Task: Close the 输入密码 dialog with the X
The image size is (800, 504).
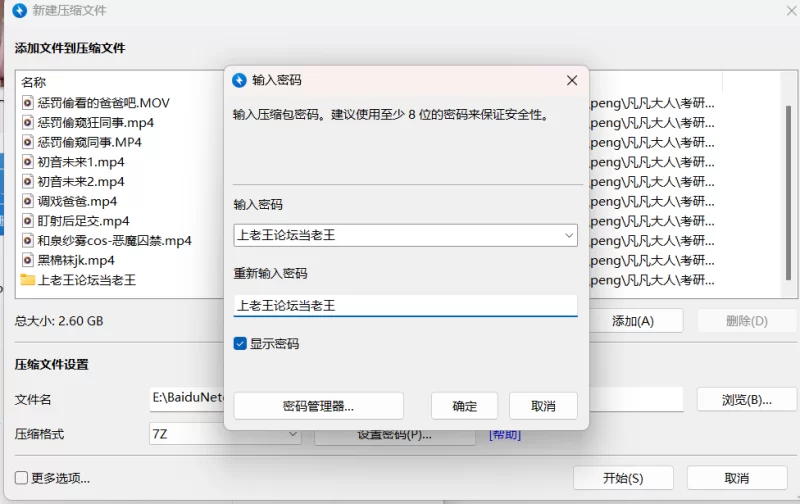Action: click(x=572, y=80)
